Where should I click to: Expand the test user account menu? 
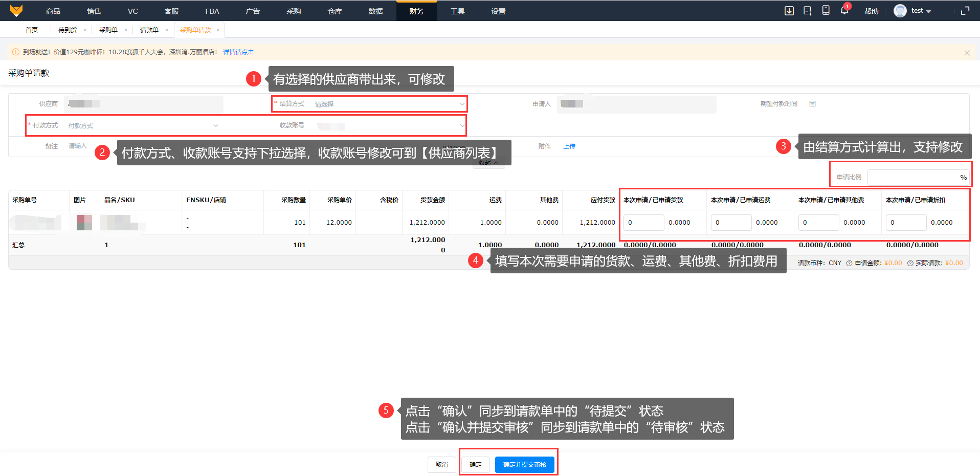click(x=921, y=11)
